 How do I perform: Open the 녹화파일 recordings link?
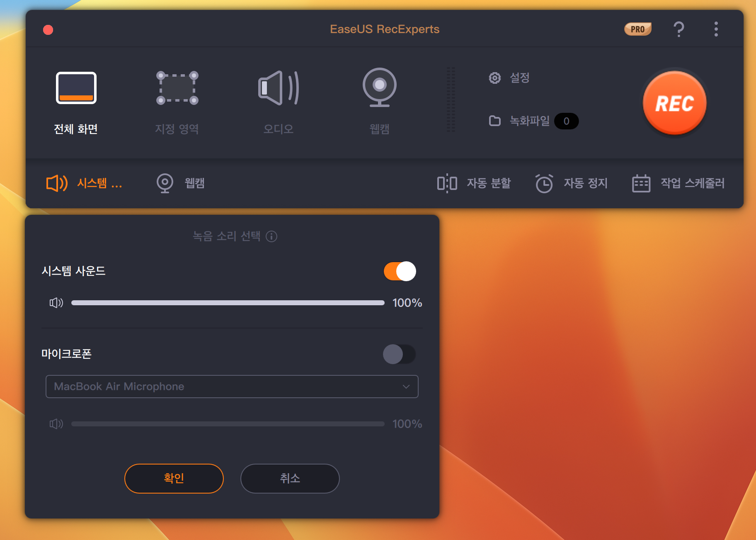530,121
